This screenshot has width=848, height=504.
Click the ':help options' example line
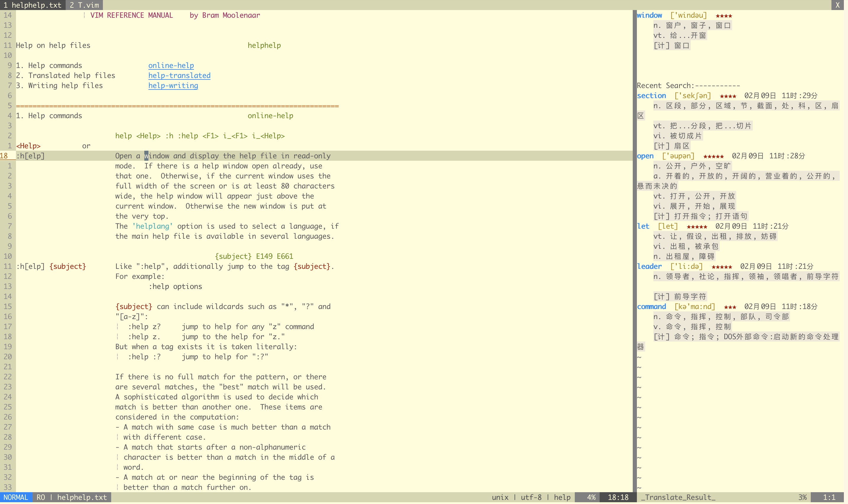coord(175,286)
